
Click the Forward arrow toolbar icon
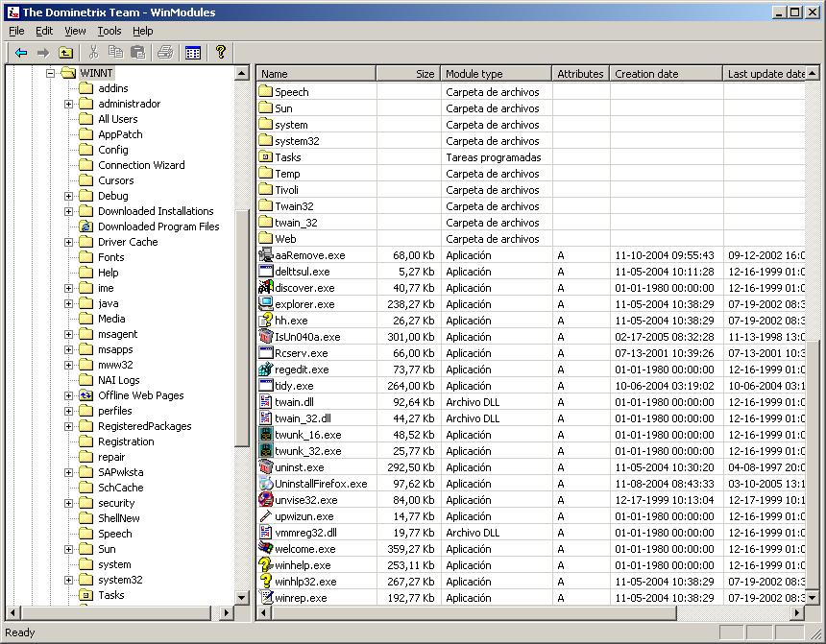[x=43, y=53]
